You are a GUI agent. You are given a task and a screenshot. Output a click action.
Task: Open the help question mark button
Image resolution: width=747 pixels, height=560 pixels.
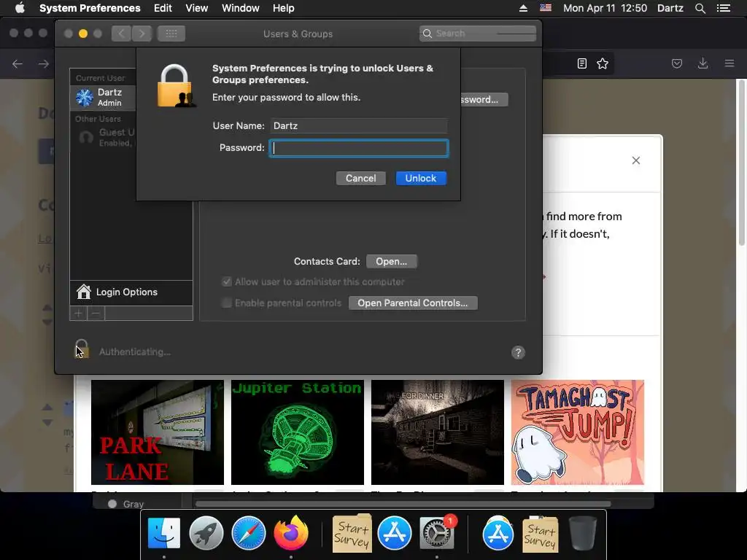point(518,352)
